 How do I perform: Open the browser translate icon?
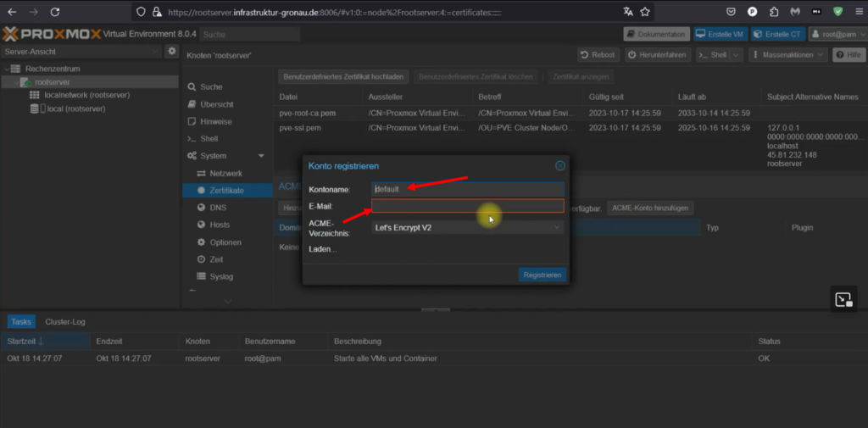[x=627, y=12]
